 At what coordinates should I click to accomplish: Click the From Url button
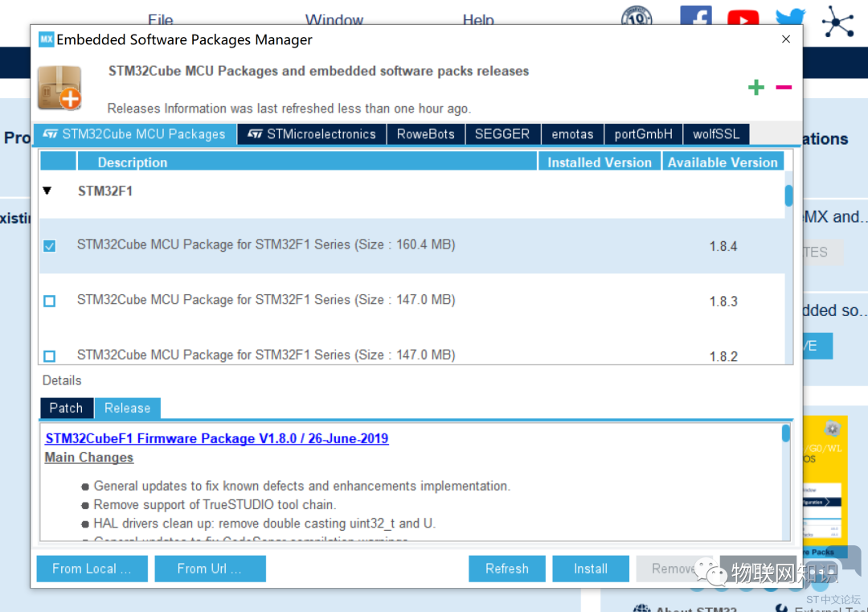[x=210, y=569]
